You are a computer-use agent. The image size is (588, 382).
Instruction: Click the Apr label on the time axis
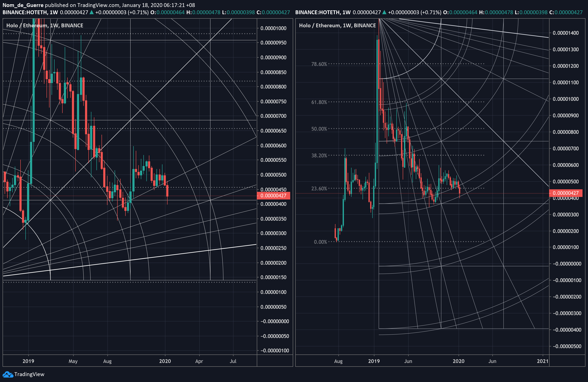[199, 361]
